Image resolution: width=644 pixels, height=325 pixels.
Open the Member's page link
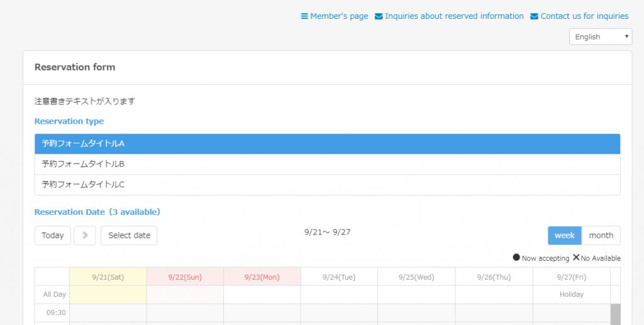[339, 16]
